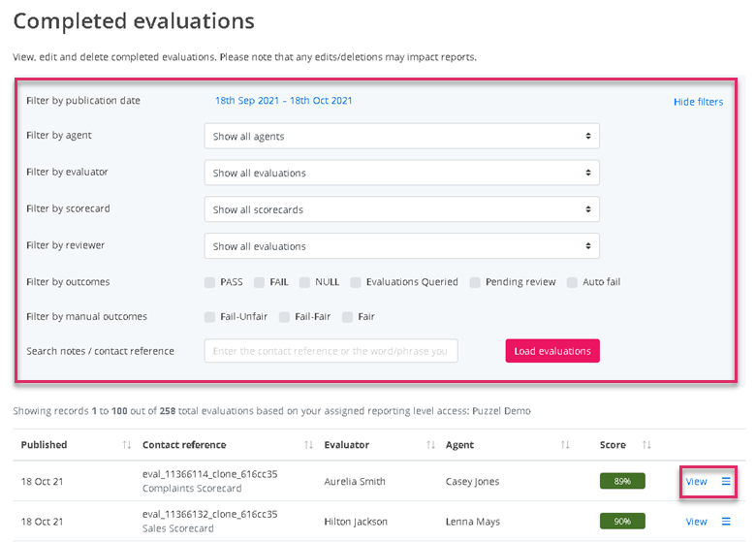Click the Hide filters link
The height and width of the screenshot is (542, 756).
(x=698, y=102)
